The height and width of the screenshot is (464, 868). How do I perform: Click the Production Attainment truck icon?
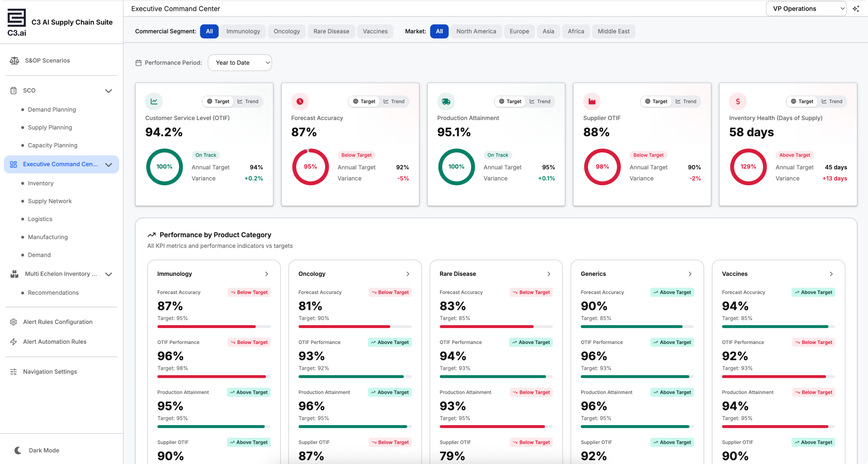click(446, 101)
